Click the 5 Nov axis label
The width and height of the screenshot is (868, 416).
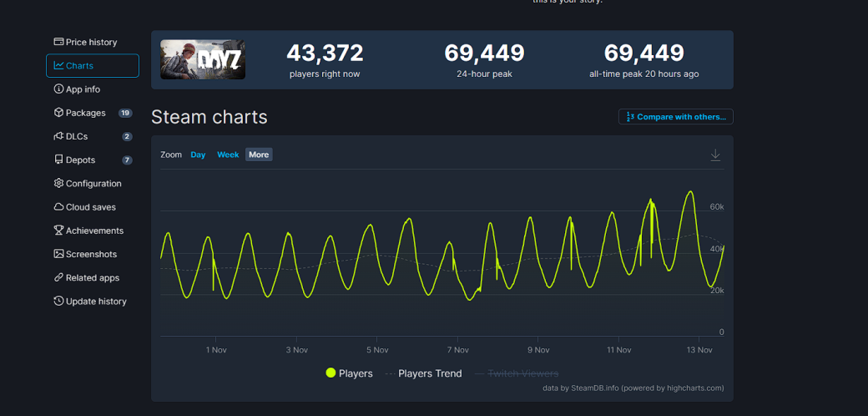[x=377, y=350]
